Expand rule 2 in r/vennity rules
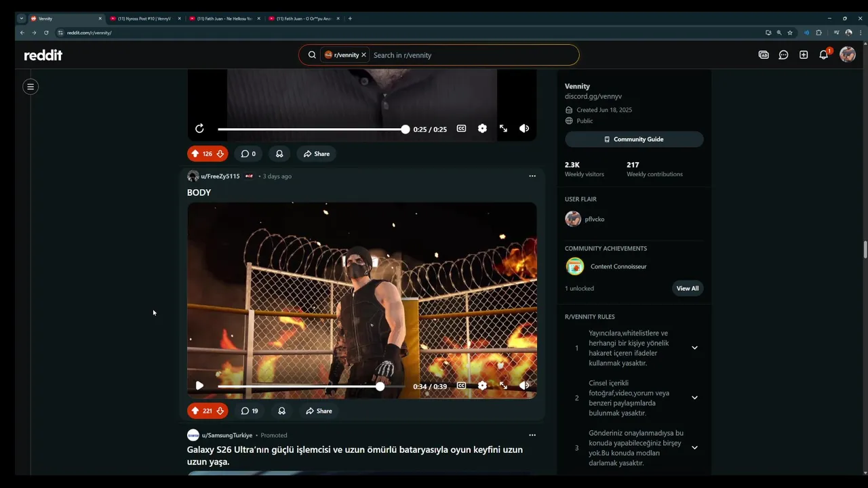 coord(694,398)
